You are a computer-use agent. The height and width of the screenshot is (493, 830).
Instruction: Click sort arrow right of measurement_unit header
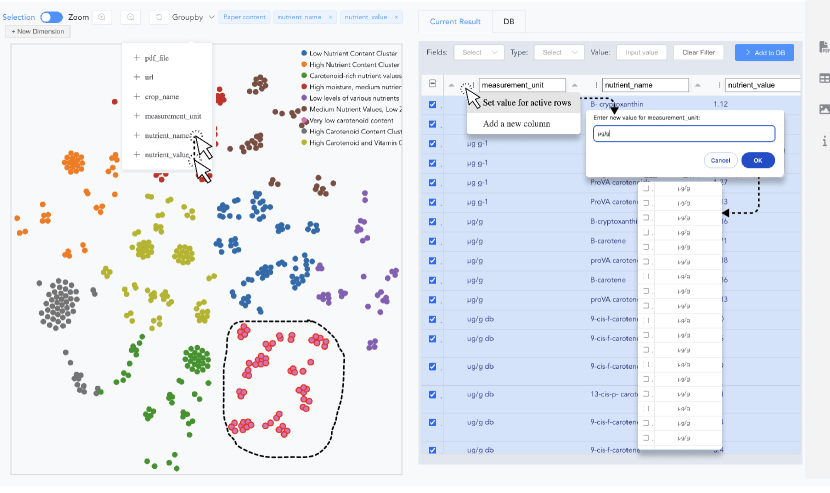pyautogui.click(x=574, y=85)
